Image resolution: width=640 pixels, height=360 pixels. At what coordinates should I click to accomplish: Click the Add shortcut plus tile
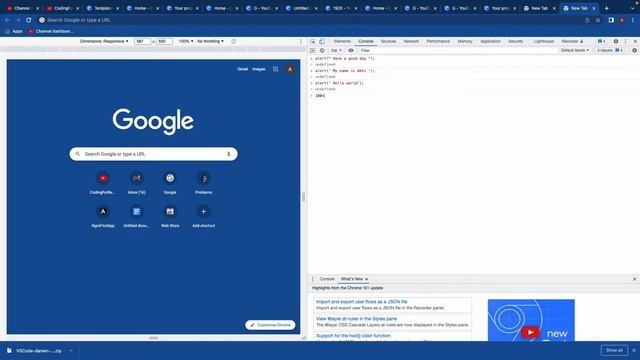(x=204, y=216)
